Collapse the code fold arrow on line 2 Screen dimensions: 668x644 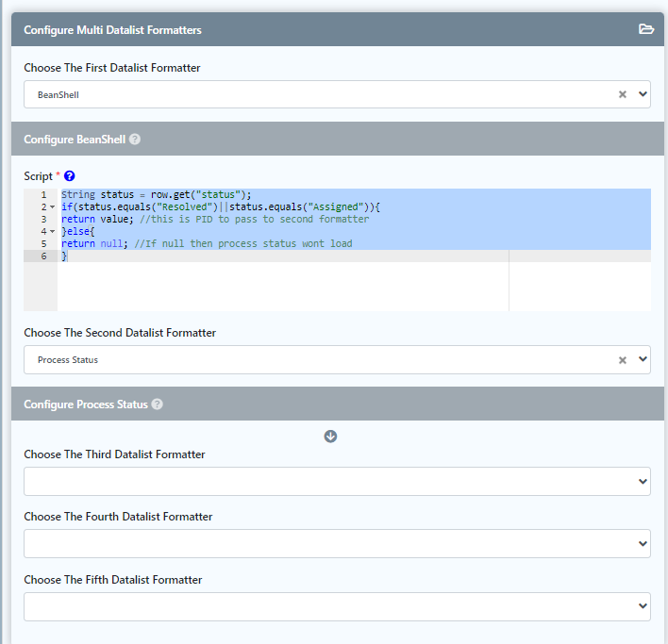[x=52, y=207]
